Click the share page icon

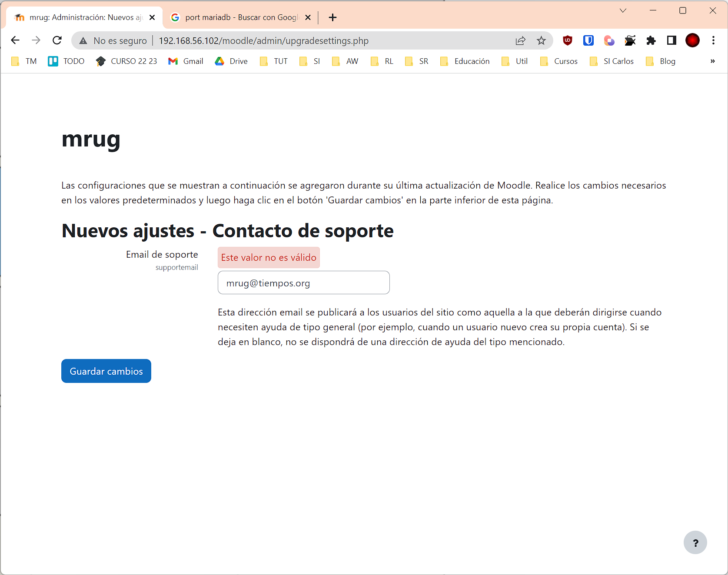(x=520, y=40)
